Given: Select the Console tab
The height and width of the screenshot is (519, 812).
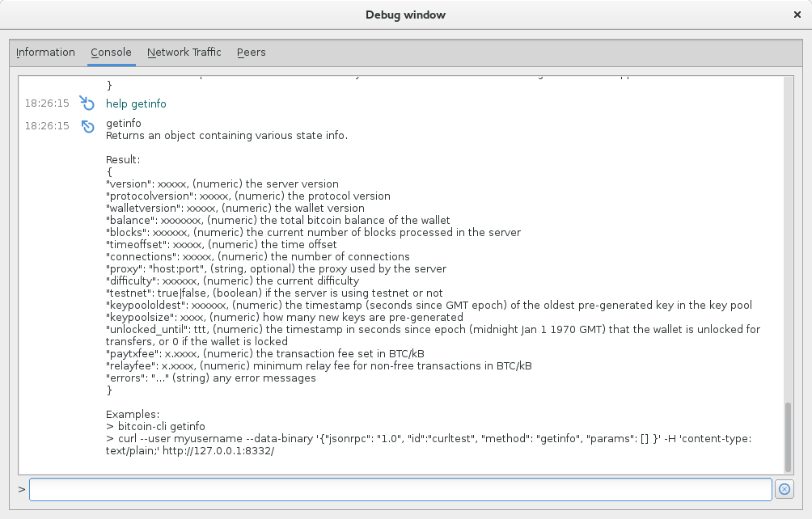Looking at the screenshot, I should (x=110, y=52).
